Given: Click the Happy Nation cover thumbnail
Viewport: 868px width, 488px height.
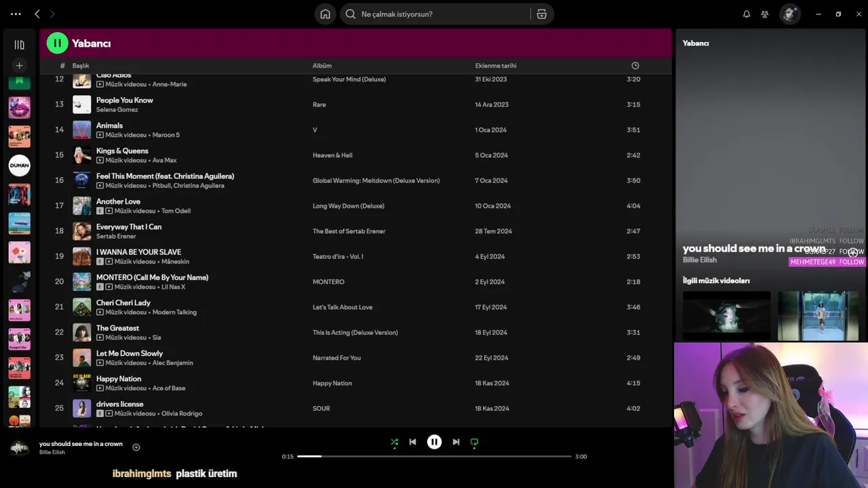Looking at the screenshot, I should coord(81,383).
